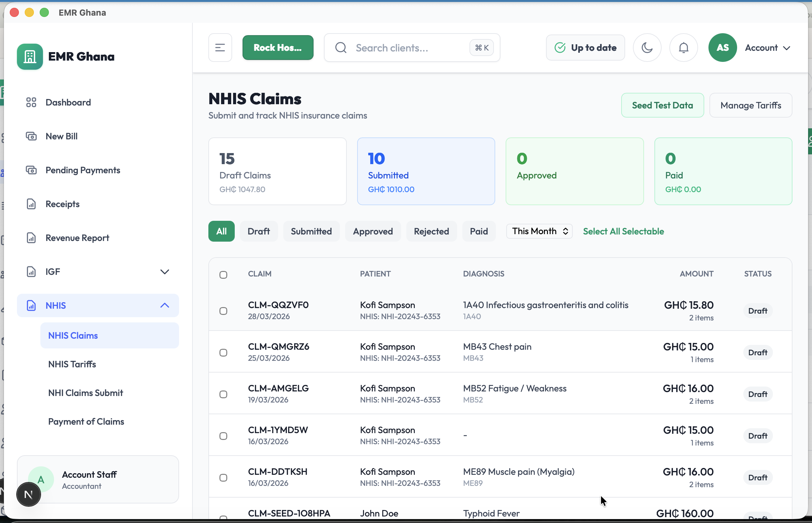
Task: Open the This Month period dropdown
Action: point(539,231)
